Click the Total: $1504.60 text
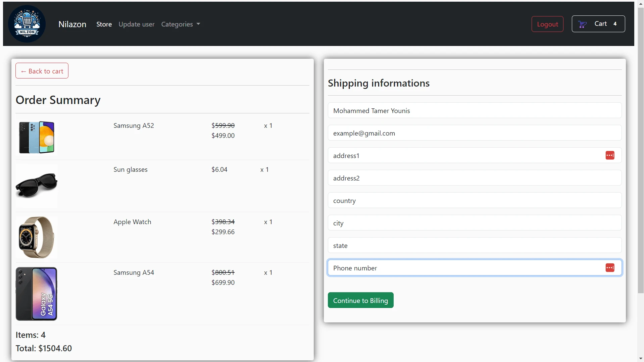 (44, 348)
